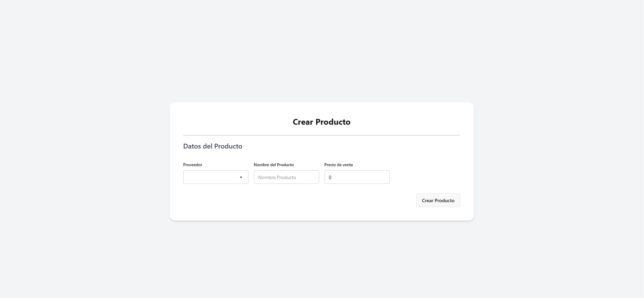
Task: Click the Proveedor dropdown arrow
Action: pos(241,177)
